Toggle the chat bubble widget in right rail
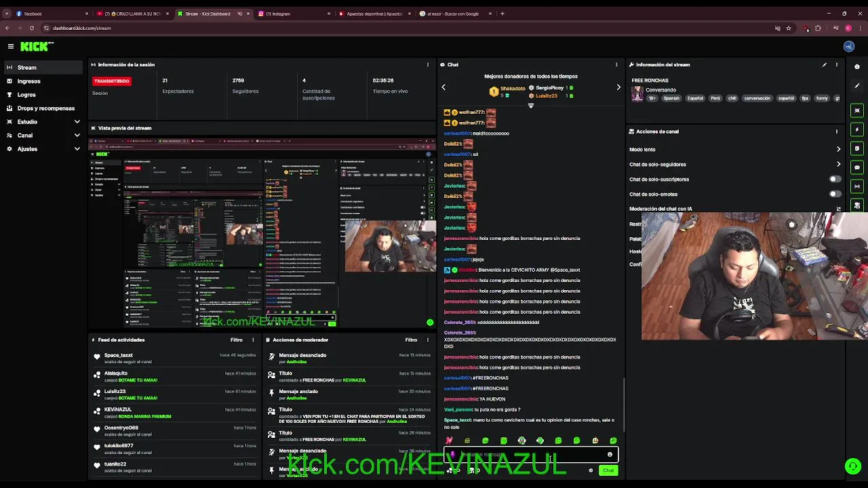868x488 pixels. click(857, 167)
